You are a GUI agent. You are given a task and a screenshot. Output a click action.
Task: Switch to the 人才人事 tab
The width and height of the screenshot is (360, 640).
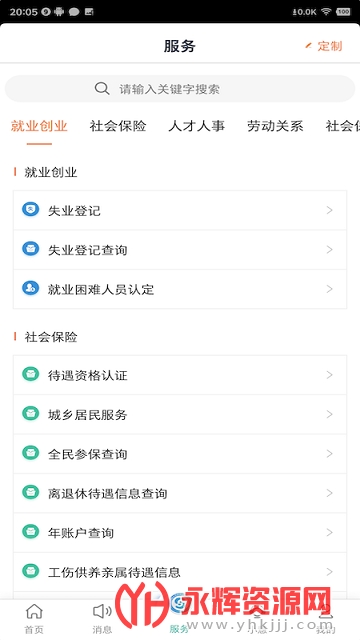pos(197,126)
